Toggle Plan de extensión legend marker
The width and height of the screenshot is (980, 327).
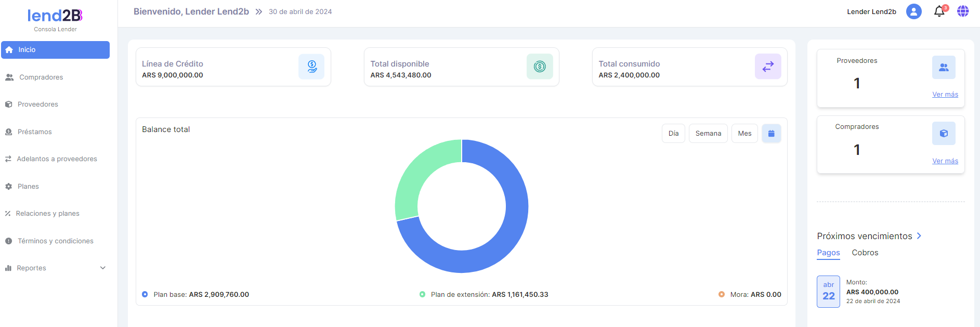(x=422, y=294)
